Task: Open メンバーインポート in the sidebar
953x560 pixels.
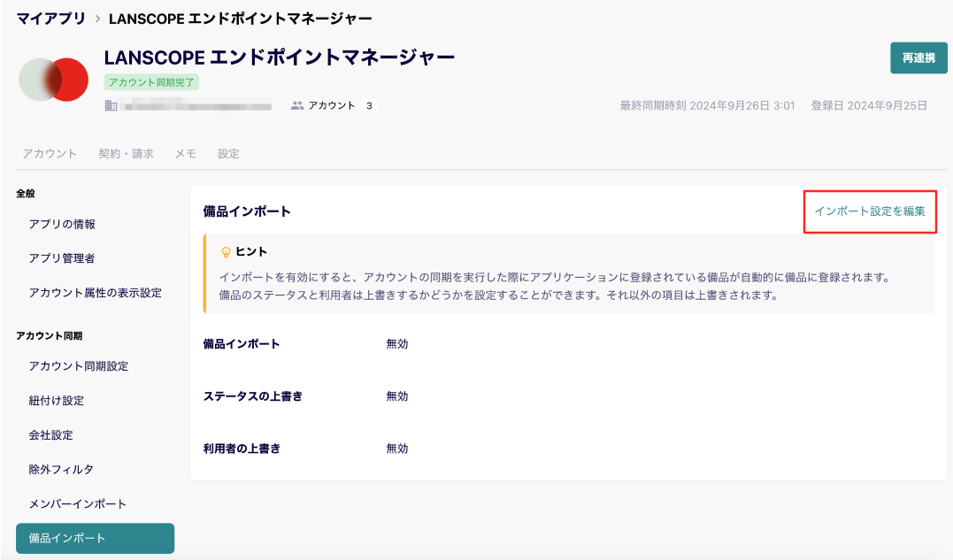Action: click(78, 504)
